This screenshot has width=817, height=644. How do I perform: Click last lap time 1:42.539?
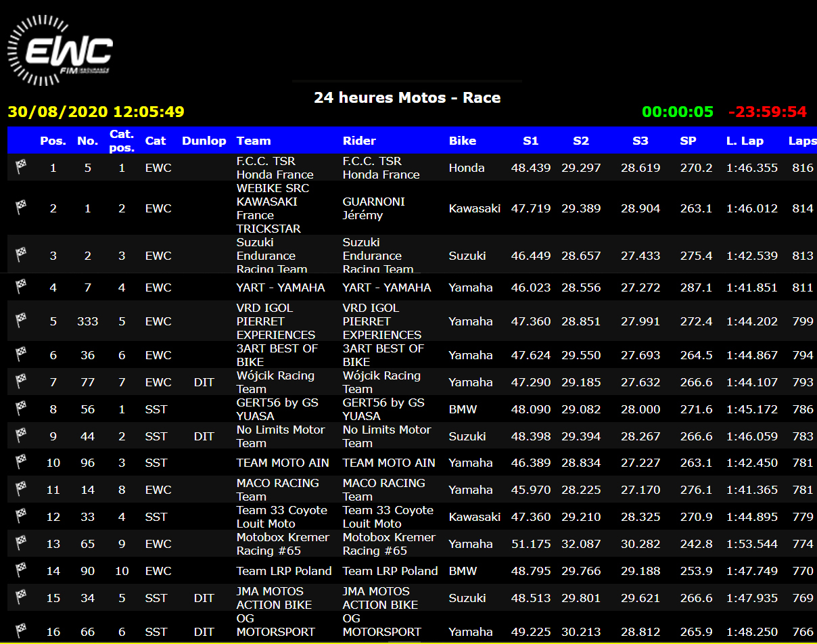pyautogui.click(x=752, y=256)
